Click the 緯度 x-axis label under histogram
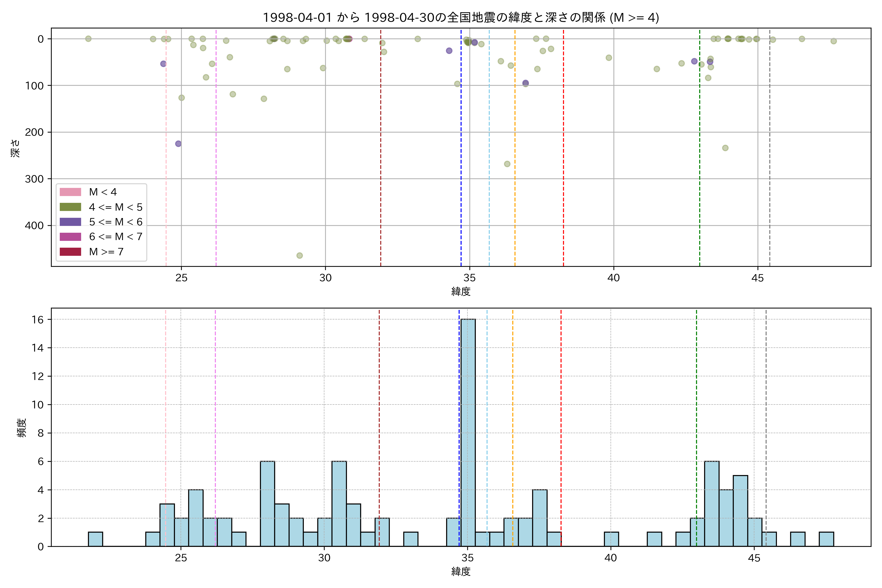 [461, 572]
